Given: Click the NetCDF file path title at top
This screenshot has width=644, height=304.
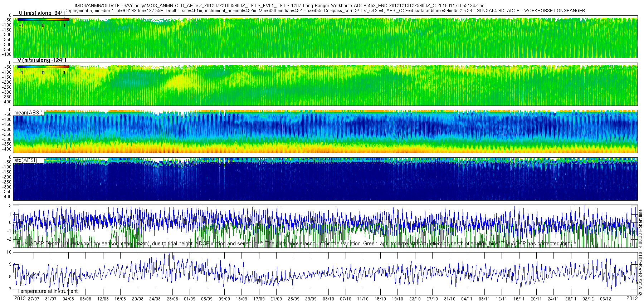Looking at the screenshot, I should point(279,6).
